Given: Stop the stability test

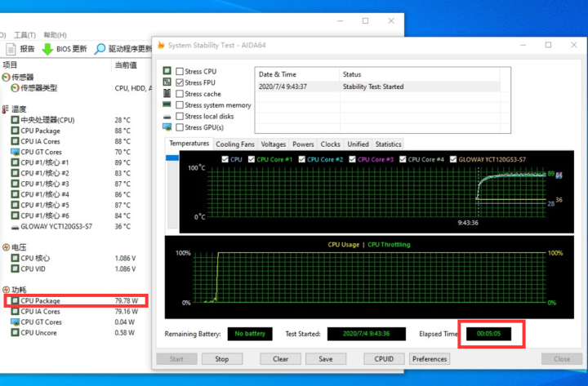Looking at the screenshot, I should (x=221, y=359).
